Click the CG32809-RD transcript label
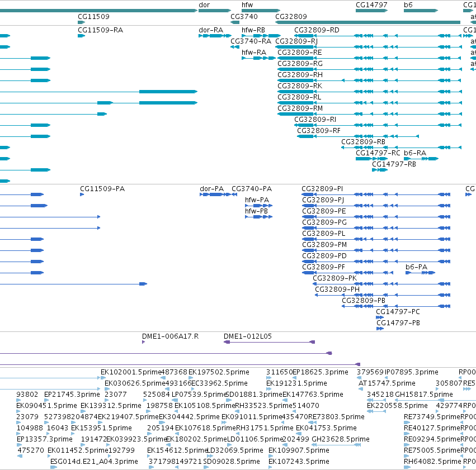The image size is (476, 470). point(317,30)
